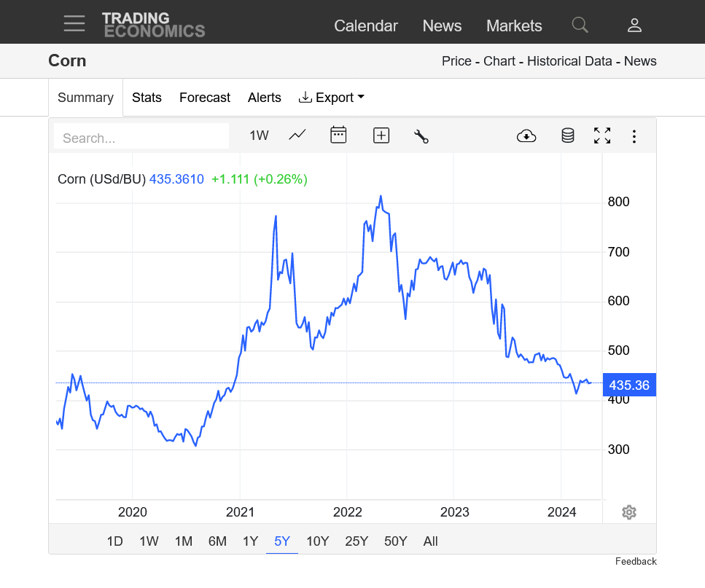Image resolution: width=705 pixels, height=588 pixels.
Task: Click the search magnifier icon in header
Action: (580, 25)
